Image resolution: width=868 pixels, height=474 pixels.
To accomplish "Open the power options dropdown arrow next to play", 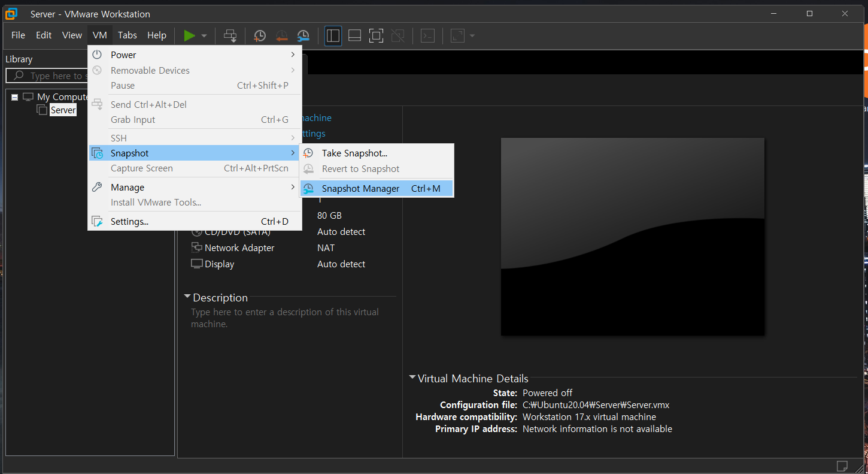I will pyautogui.click(x=204, y=36).
